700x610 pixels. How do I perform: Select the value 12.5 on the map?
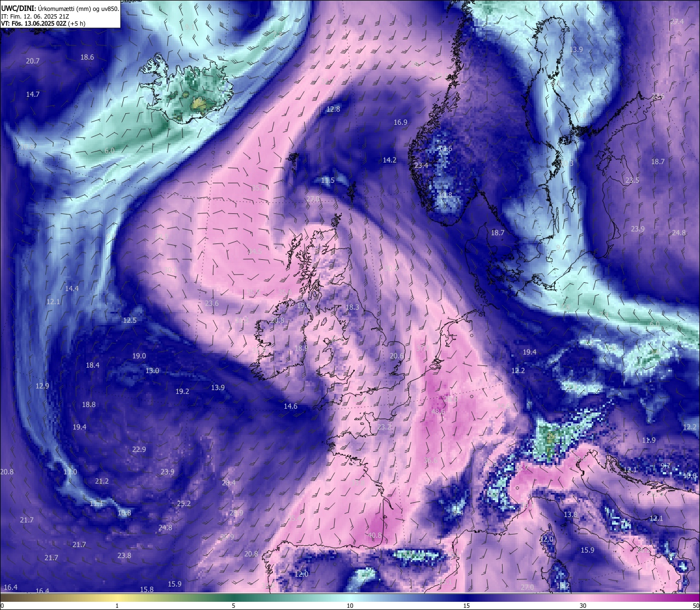(130, 320)
